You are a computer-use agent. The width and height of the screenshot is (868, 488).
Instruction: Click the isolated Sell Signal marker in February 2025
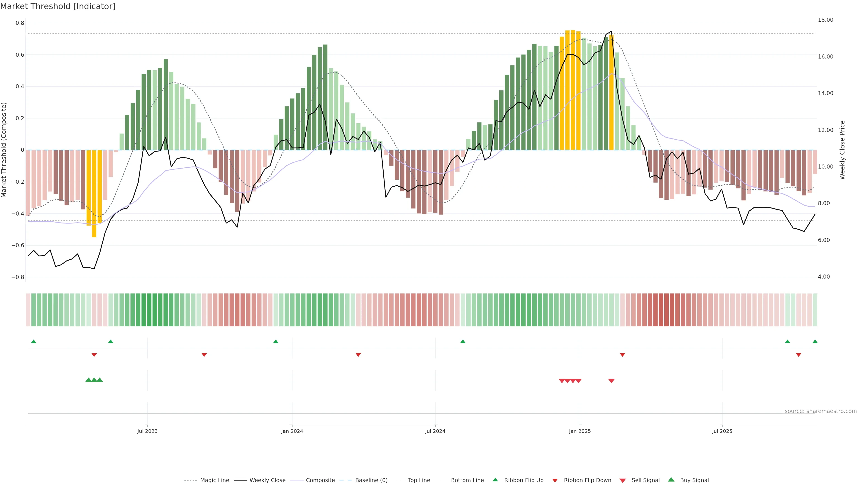click(x=611, y=381)
